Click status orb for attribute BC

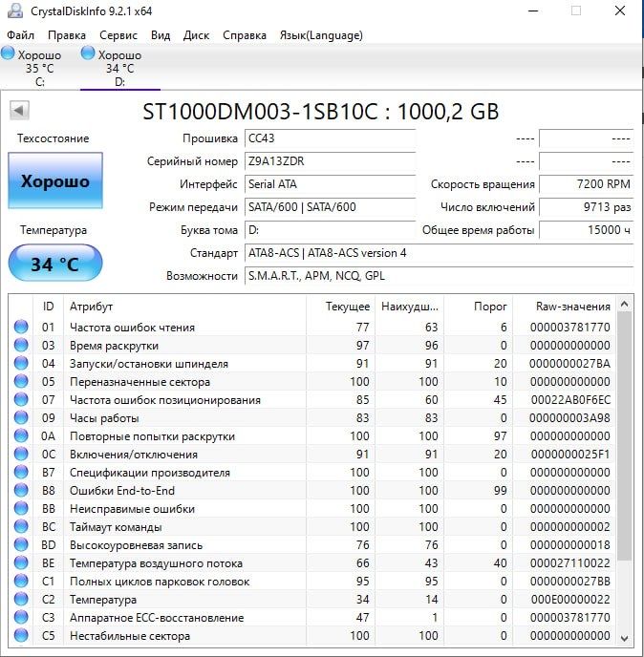21,527
